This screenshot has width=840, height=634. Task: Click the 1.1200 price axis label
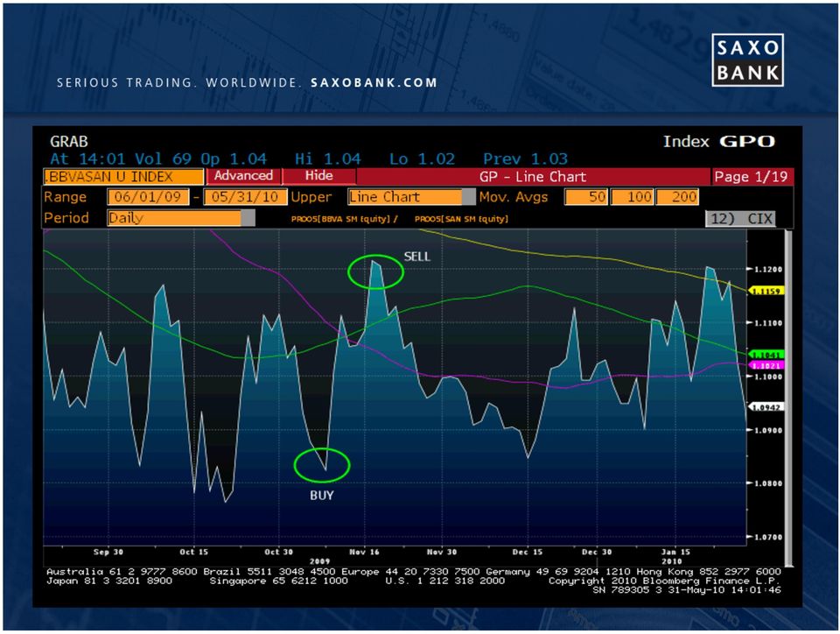(768, 269)
